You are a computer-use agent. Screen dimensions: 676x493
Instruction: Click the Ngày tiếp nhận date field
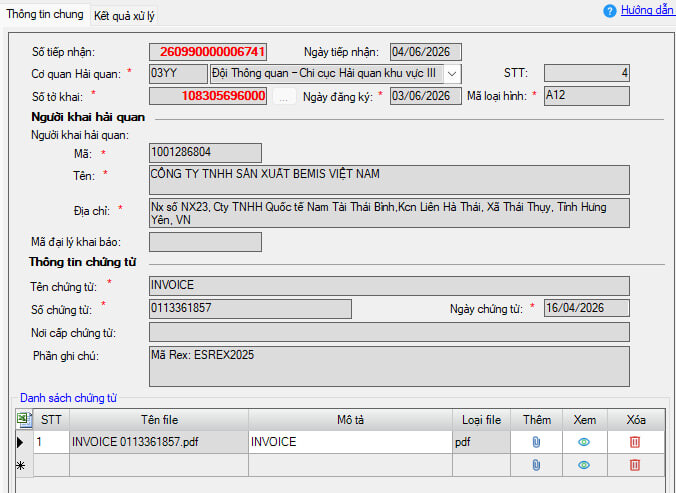(x=426, y=52)
